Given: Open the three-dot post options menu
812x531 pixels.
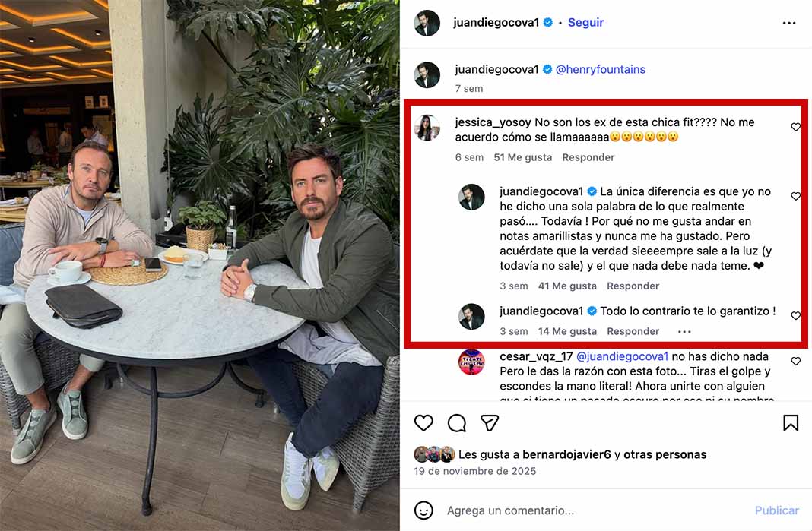Looking at the screenshot, I should click(788, 23).
